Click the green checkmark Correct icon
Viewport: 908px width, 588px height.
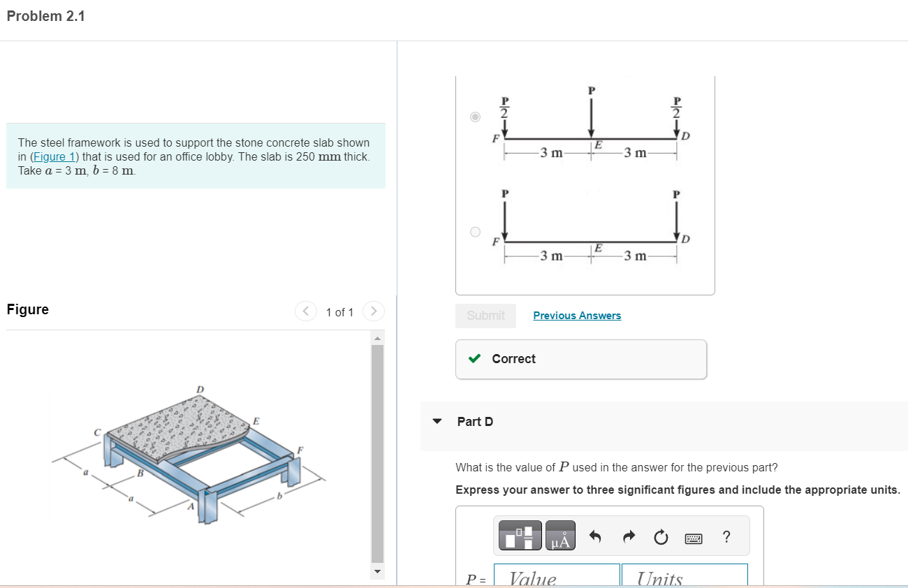click(476, 358)
